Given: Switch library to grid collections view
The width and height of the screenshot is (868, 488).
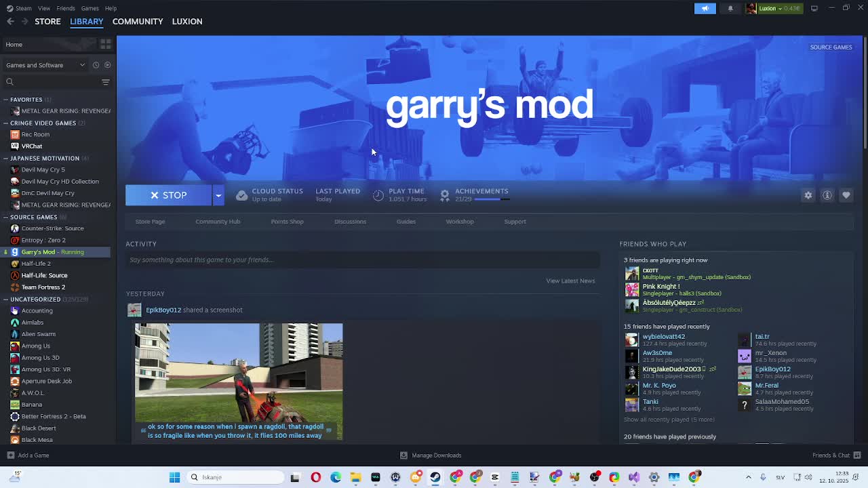Looking at the screenshot, I should [106, 44].
